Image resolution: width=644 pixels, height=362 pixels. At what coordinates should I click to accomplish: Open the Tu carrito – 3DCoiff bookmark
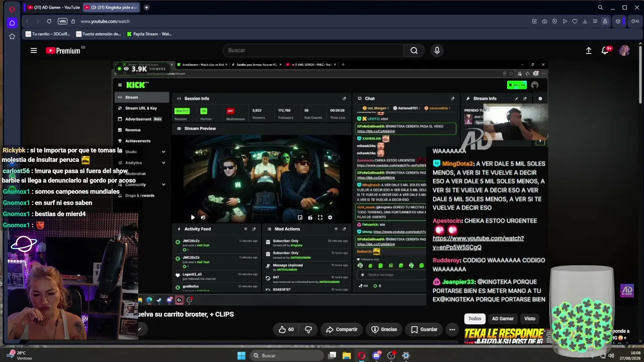tap(48, 34)
